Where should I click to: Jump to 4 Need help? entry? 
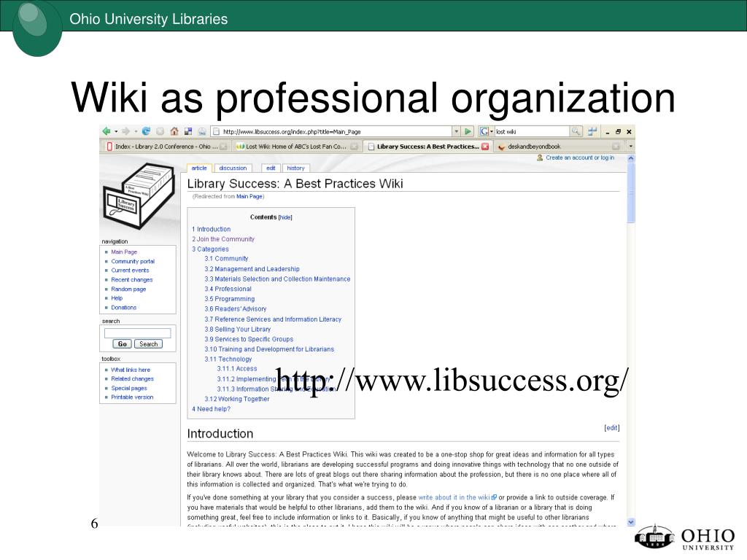[211, 409]
